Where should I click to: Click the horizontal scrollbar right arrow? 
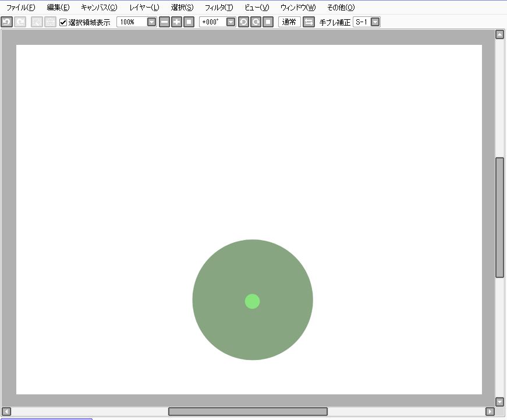click(490, 412)
